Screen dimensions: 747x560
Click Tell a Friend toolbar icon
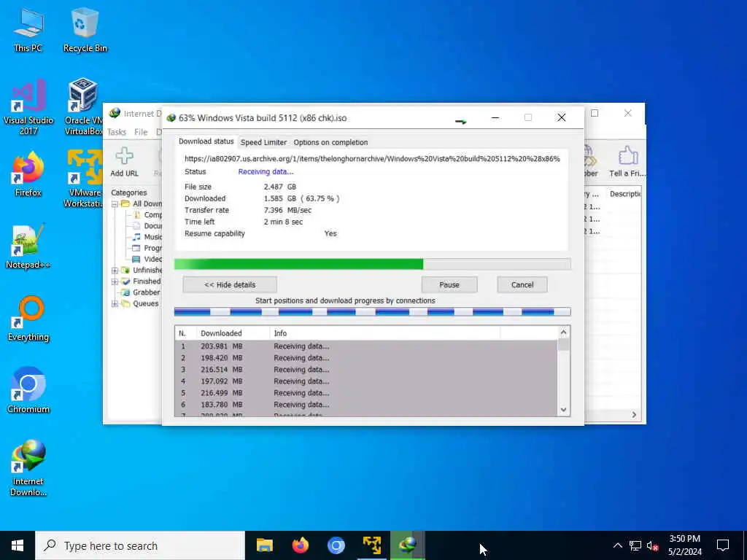coord(627,162)
